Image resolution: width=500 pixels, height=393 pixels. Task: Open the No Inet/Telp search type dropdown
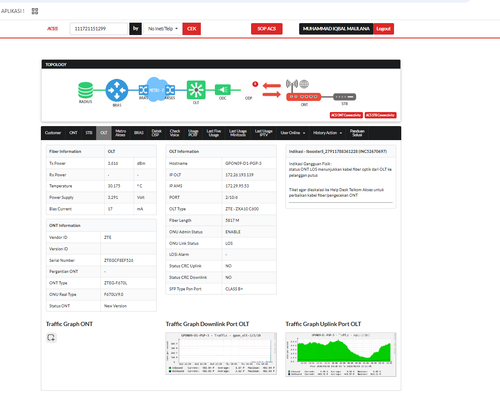tap(163, 29)
